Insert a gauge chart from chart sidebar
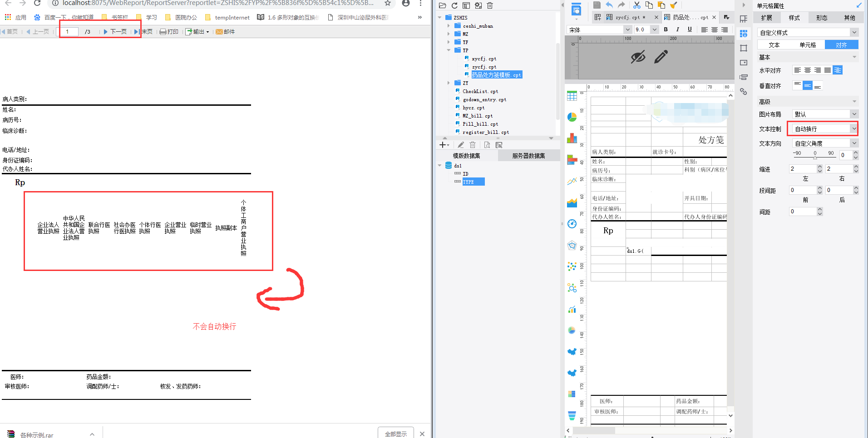 [572, 224]
